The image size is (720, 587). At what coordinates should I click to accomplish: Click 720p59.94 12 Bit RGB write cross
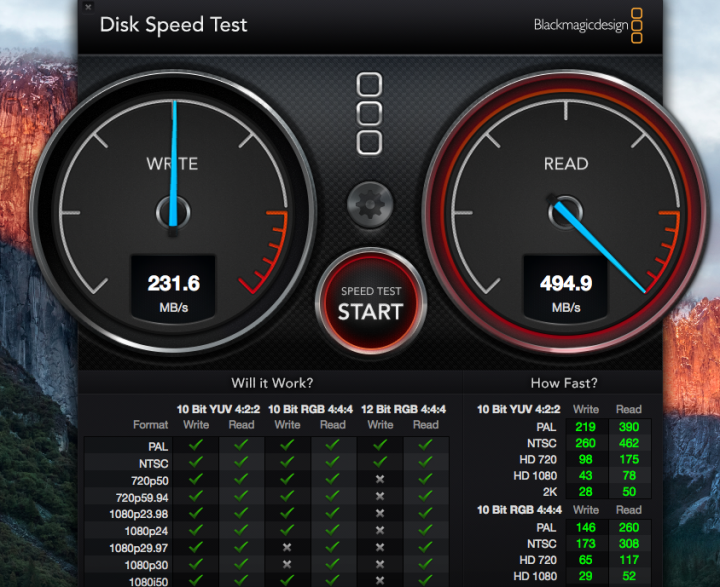[380, 497]
